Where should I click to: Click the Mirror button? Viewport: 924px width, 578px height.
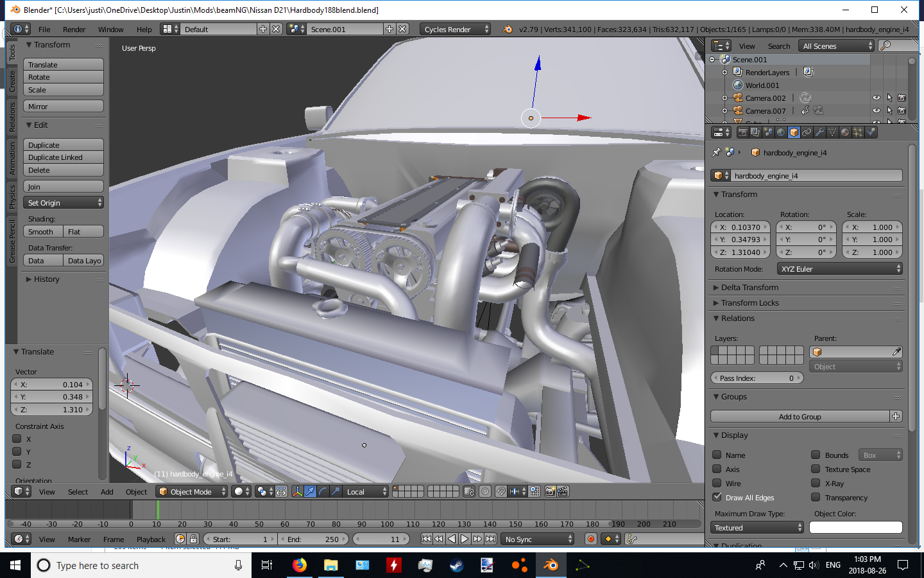[x=64, y=106]
